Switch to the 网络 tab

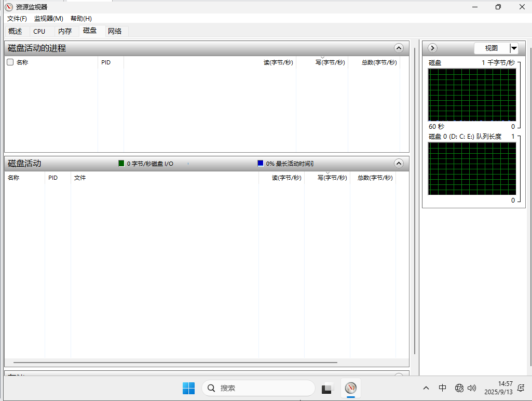pos(115,31)
